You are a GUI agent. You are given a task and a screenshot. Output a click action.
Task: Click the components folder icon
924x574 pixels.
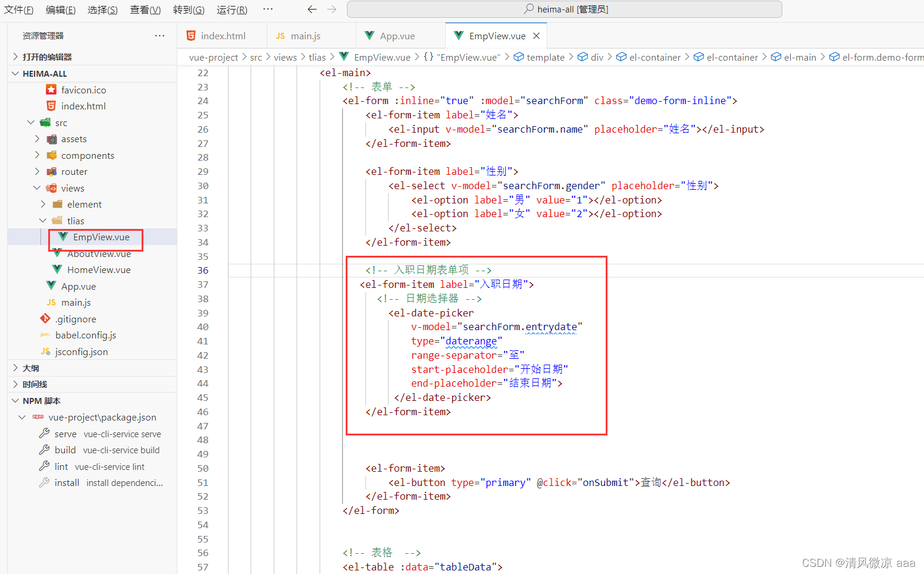pos(52,155)
